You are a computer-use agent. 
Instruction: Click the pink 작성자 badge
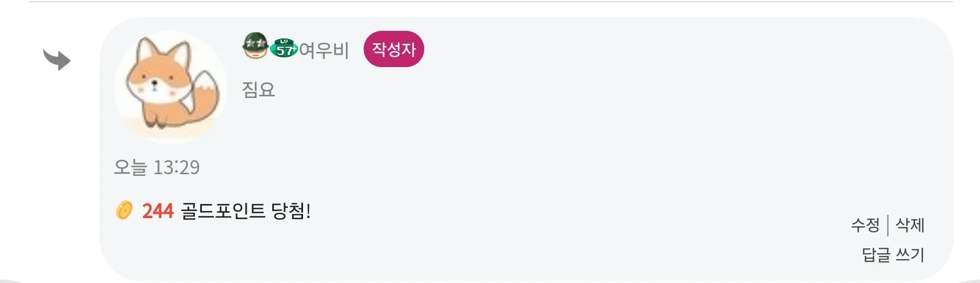(x=394, y=49)
